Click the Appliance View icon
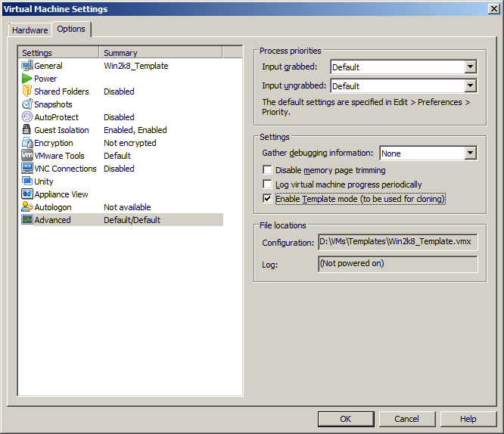This screenshot has width=504, height=434. click(x=27, y=194)
